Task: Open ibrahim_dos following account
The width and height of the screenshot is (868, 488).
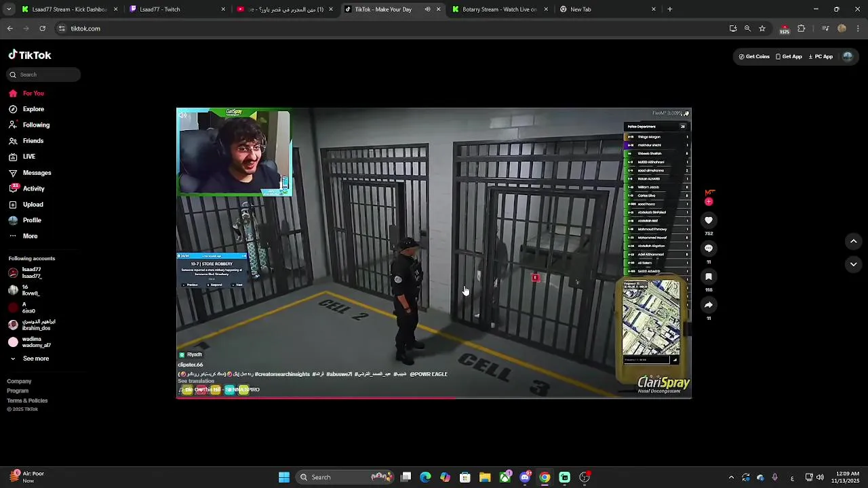Action: 30,325
